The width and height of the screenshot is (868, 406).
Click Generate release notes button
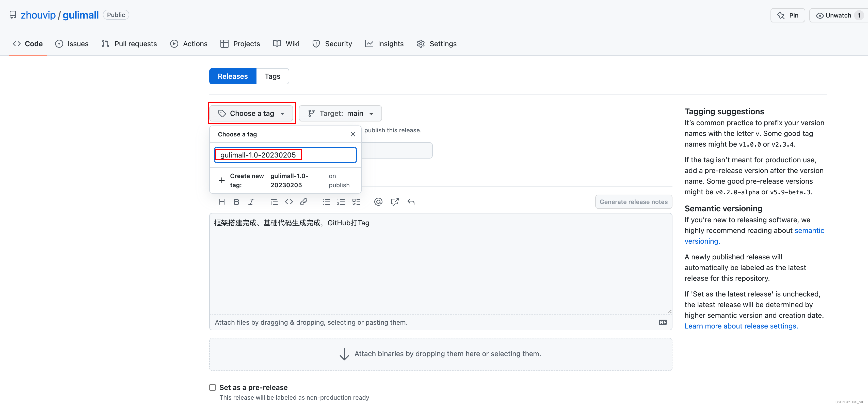(x=633, y=202)
